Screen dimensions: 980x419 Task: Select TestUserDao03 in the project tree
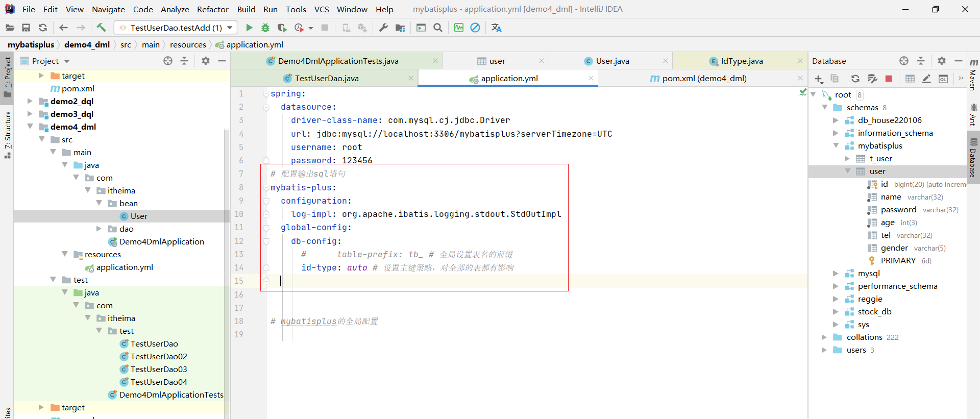159,369
